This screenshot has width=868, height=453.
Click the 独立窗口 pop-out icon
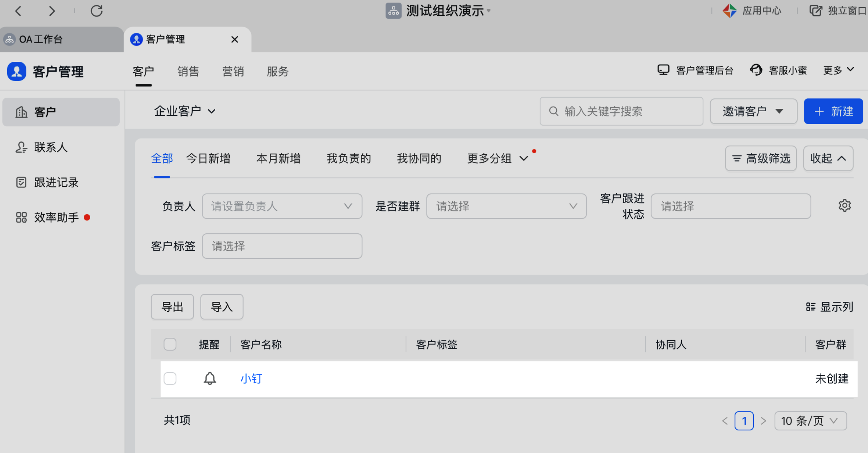coord(816,11)
